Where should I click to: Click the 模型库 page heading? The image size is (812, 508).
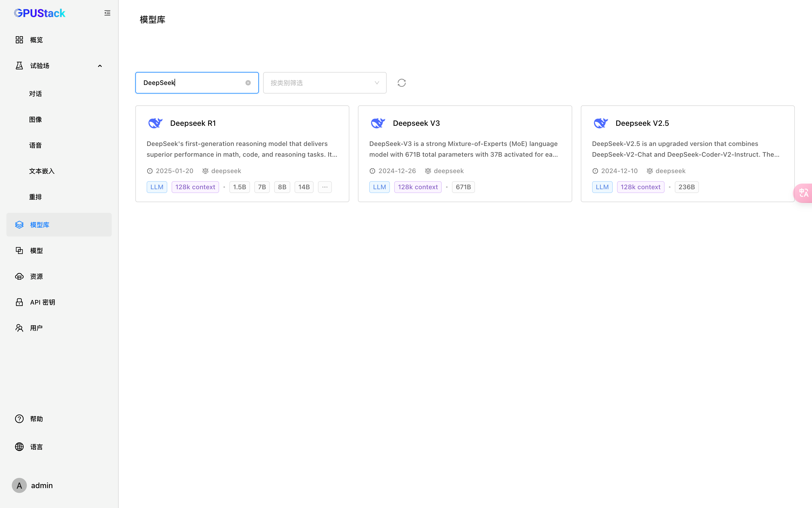pyautogui.click(x=153, y=19)
